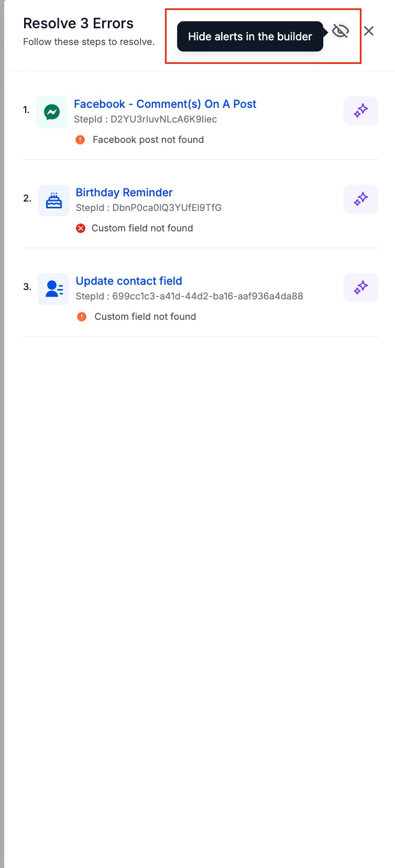This screenshot has width=395, height=868.
Task: Click the Facebook post not found message
Action: 148,140
